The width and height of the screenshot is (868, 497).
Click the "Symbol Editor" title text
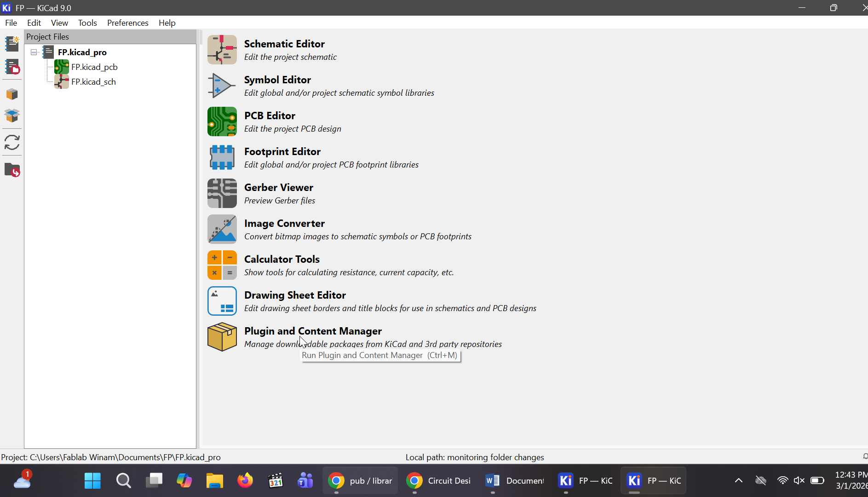point(277,80)
